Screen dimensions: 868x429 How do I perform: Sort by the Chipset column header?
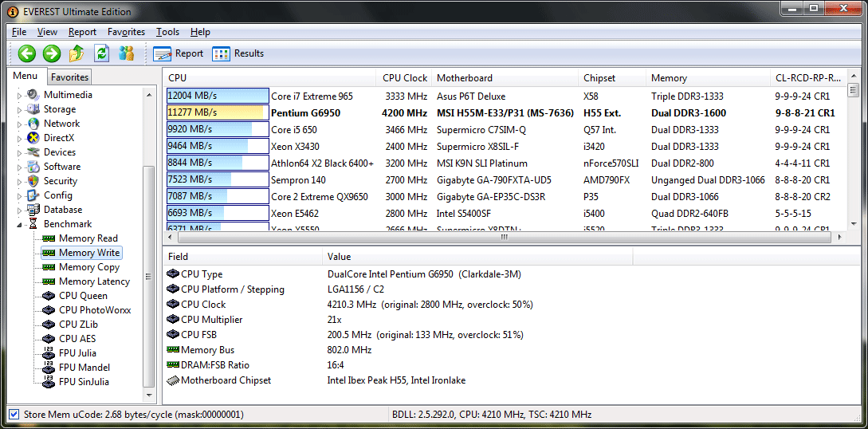pos(611,78)
